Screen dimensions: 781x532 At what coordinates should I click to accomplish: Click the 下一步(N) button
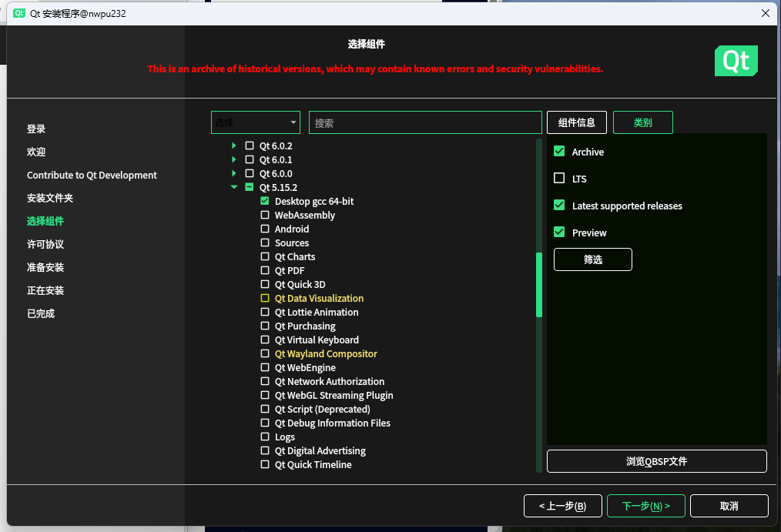(645, 506)
